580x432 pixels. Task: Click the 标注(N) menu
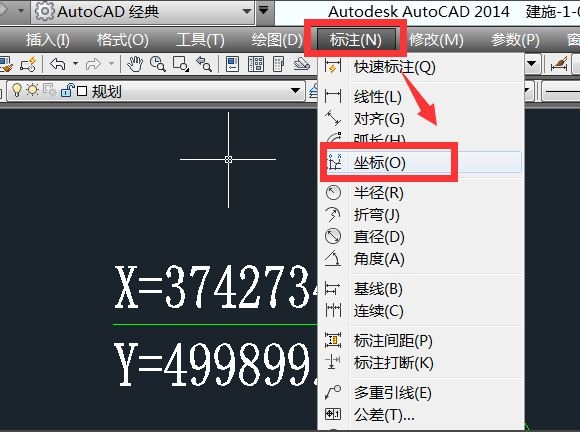point(356,40)
